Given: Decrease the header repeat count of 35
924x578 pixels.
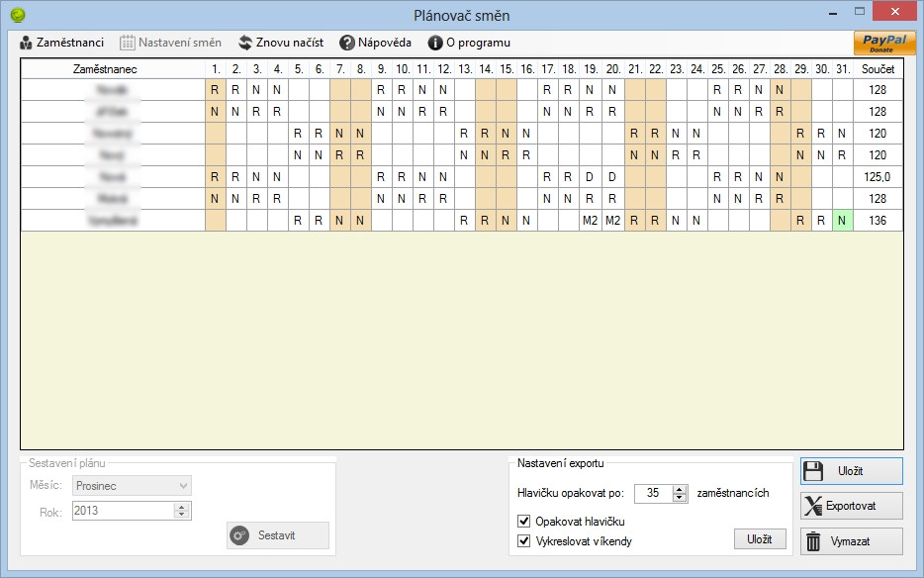Looking at the screenshot, I should 680,498.
